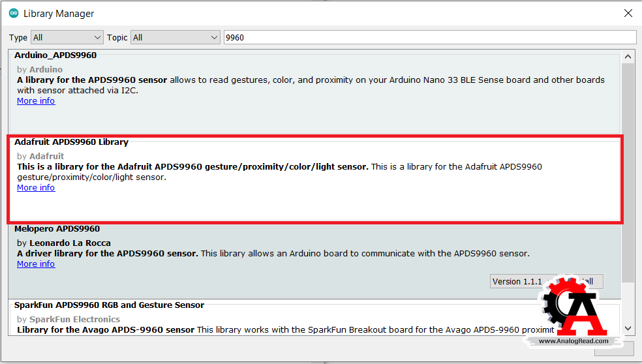Click 'A library for the APDS9960 sensor' description
This screenshot has width=642, height=364.
pyautogui.click(x=92, y=80)
